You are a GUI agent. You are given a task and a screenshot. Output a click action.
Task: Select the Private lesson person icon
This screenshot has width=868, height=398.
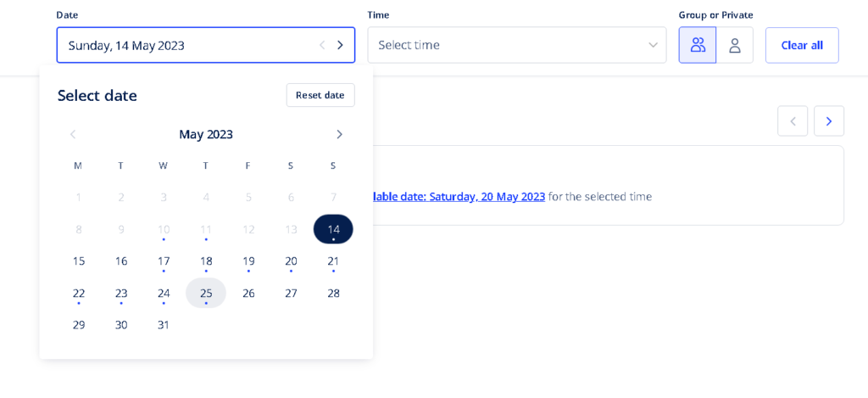pos(735,45)
